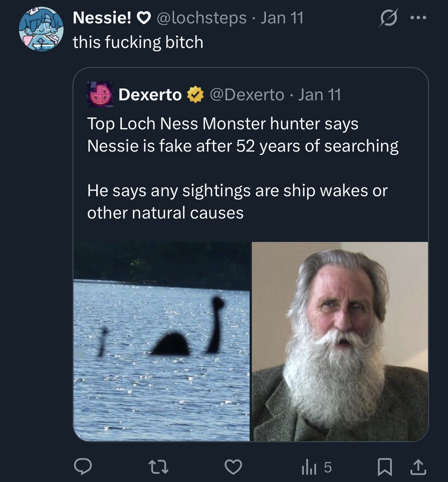Click Dexerto's gold verified badge
This screenshot has width=448, height=482.
click(195, 95)
